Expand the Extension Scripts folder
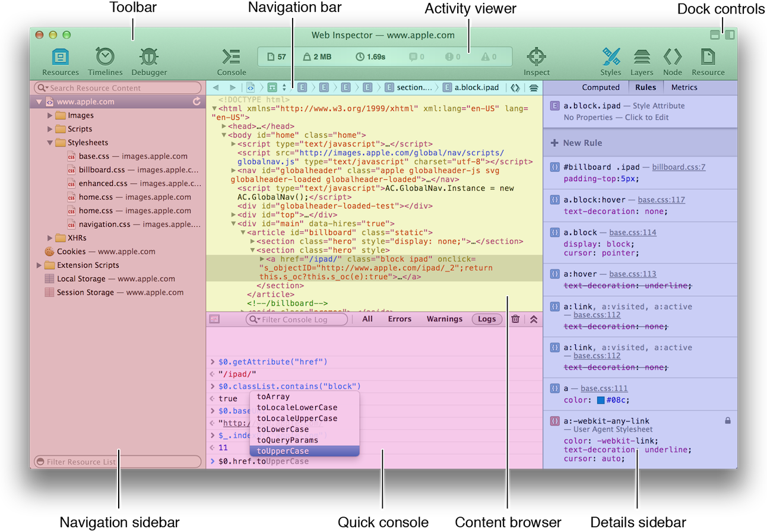This screenshot has height=532, width=767. tap(40, 265)
